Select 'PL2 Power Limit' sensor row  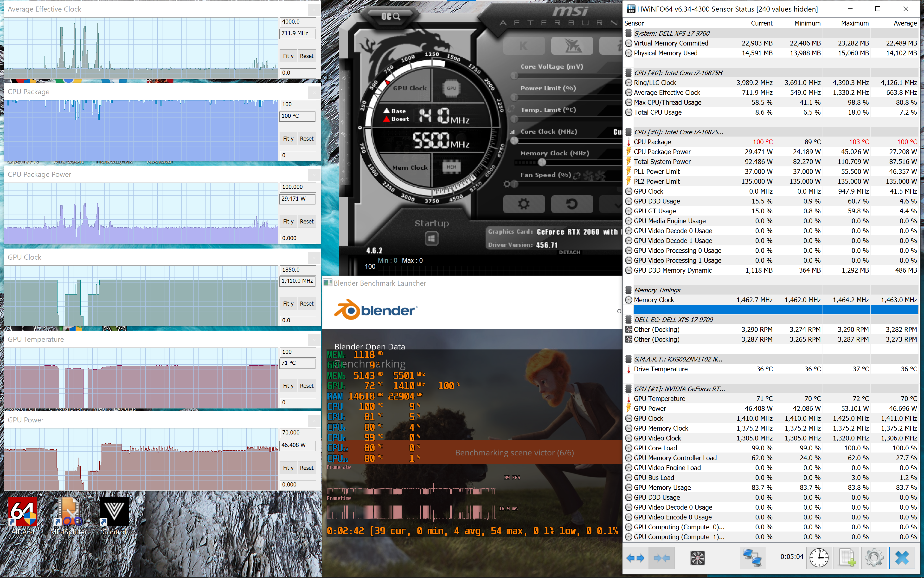point(771,182)
